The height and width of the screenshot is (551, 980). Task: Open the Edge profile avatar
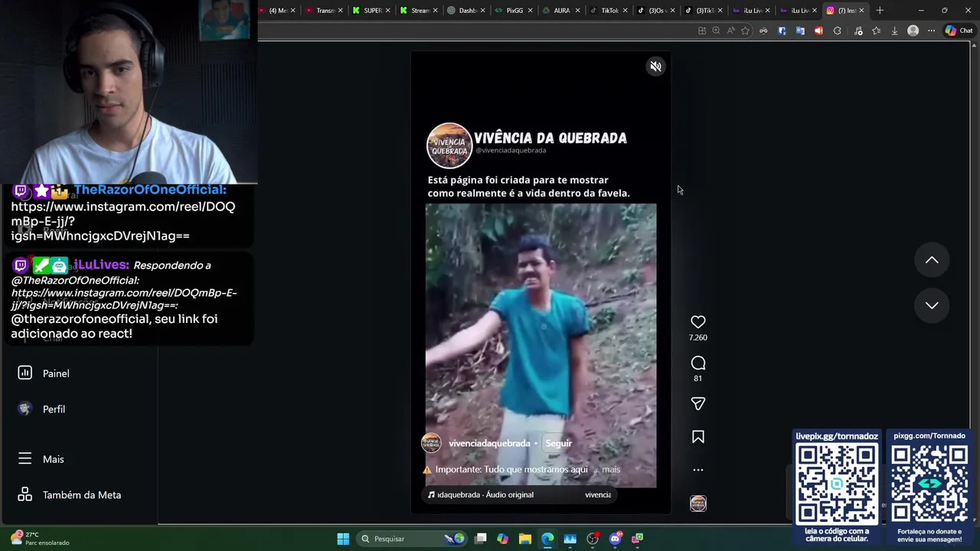[x=913, y=31]
